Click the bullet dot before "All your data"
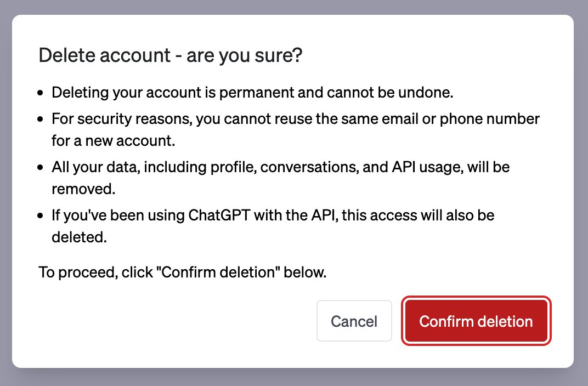 [41, 168]
